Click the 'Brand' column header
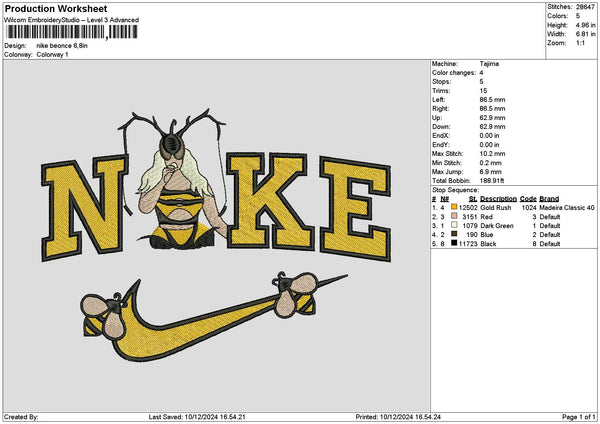This screenshot has height=424, width=600. click(x=549, y=199)
